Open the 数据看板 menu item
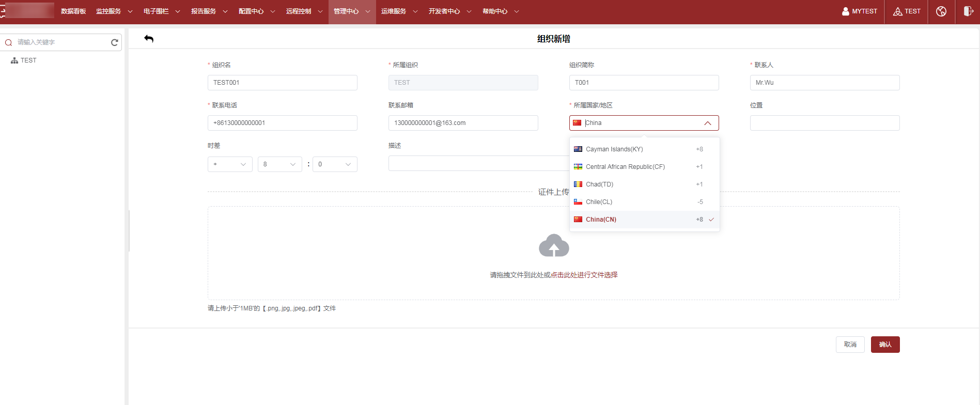This screenshot has height=405, width=980. 73,11
